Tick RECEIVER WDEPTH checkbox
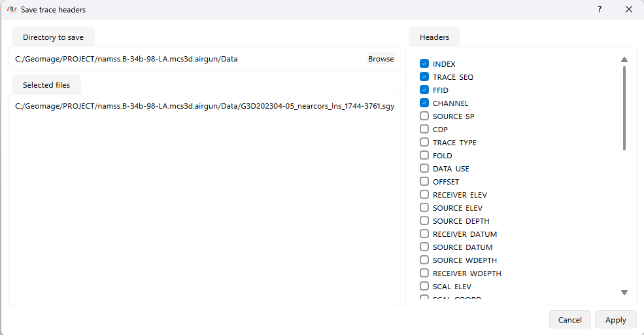This screenshot has width=644, height=335. pos(424,273)
